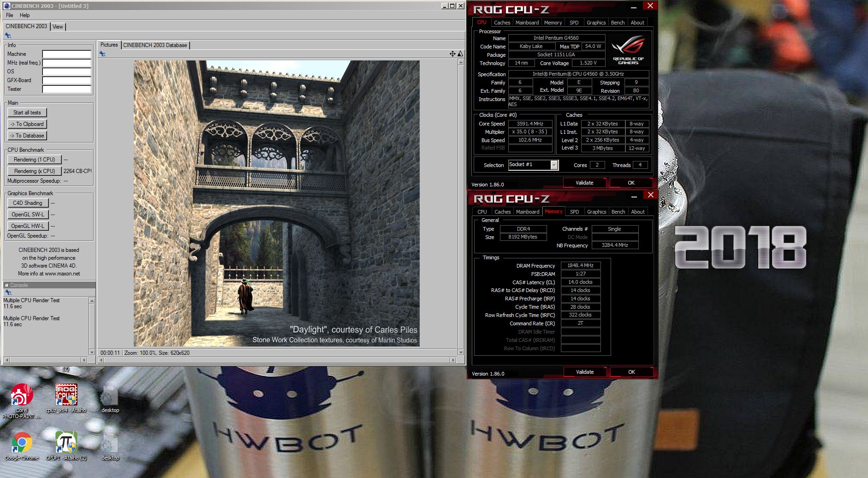Click 'Zoom: 100.0%, Size: 620x620' status text
Viewport: 868px width, 478px height.
[157, 353]
